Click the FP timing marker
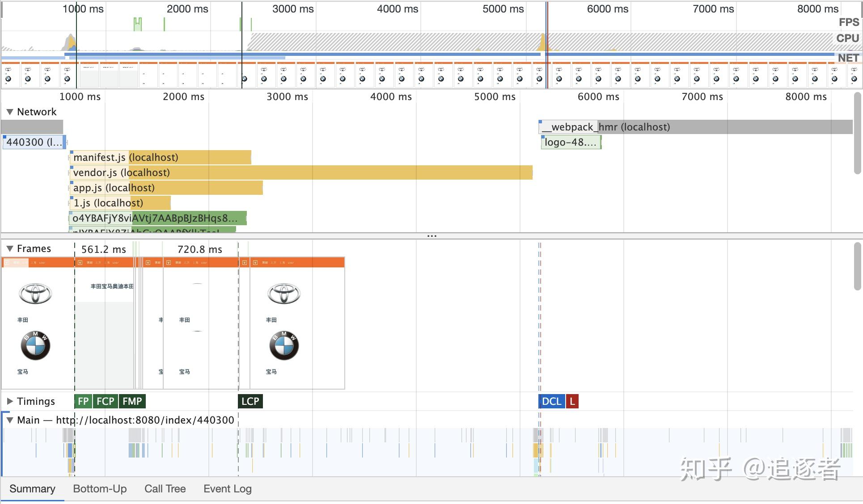This screenshot has height=504, width=863. coord(83,401)
